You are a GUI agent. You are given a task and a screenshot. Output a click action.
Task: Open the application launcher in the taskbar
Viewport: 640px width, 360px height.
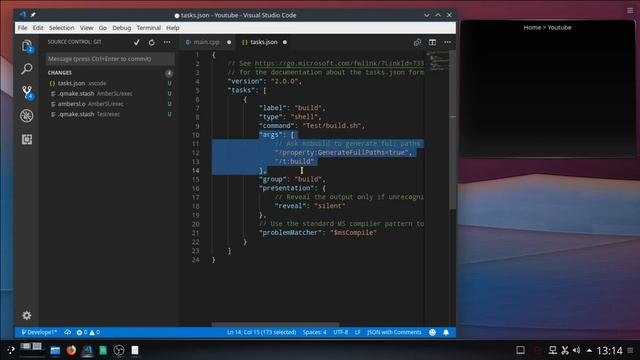pyautogui.click(x=11, y=350)
